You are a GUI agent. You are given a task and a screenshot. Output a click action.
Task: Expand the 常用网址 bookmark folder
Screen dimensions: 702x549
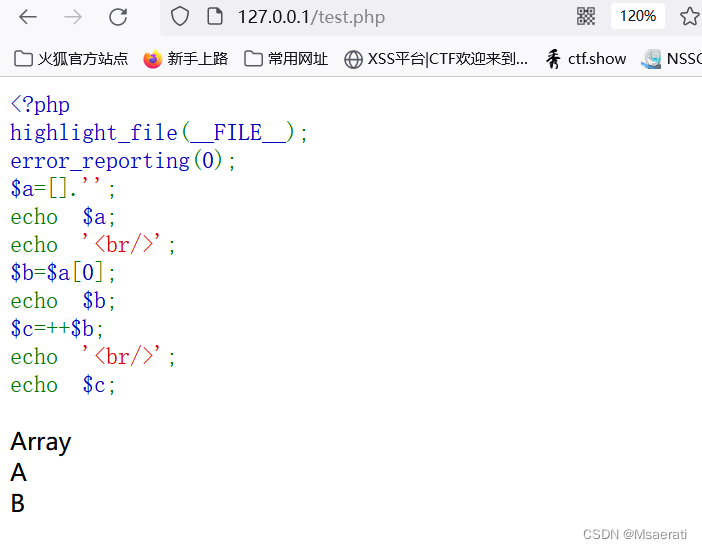286,59
